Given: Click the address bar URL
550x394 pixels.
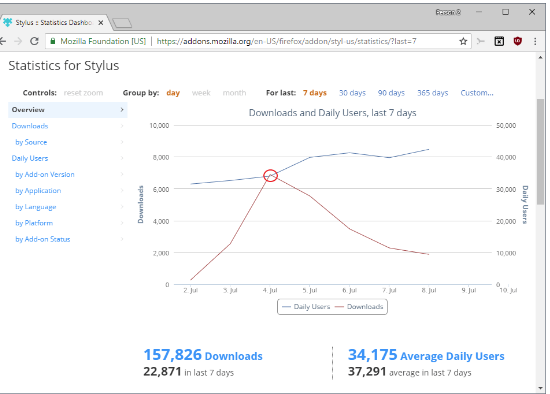Looking at the screenshot, I should point(286,41).
